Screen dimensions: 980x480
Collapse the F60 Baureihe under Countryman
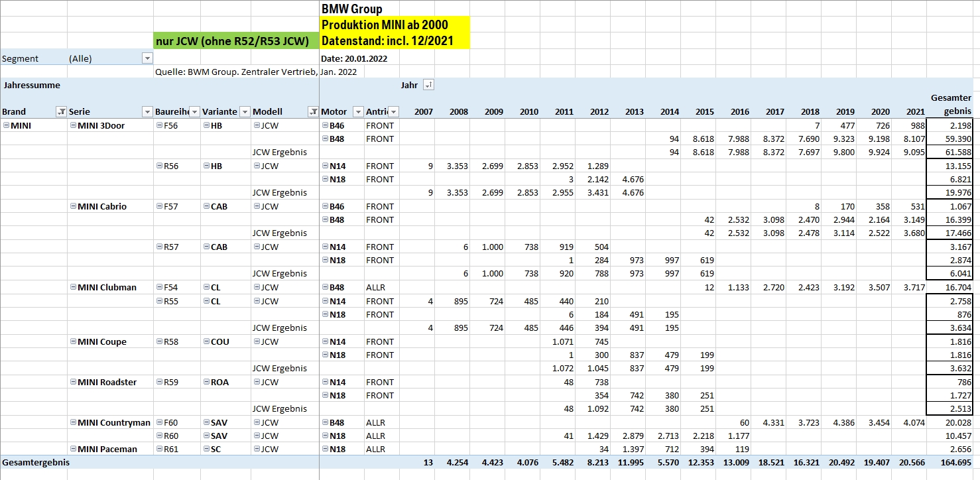point(159,422)
